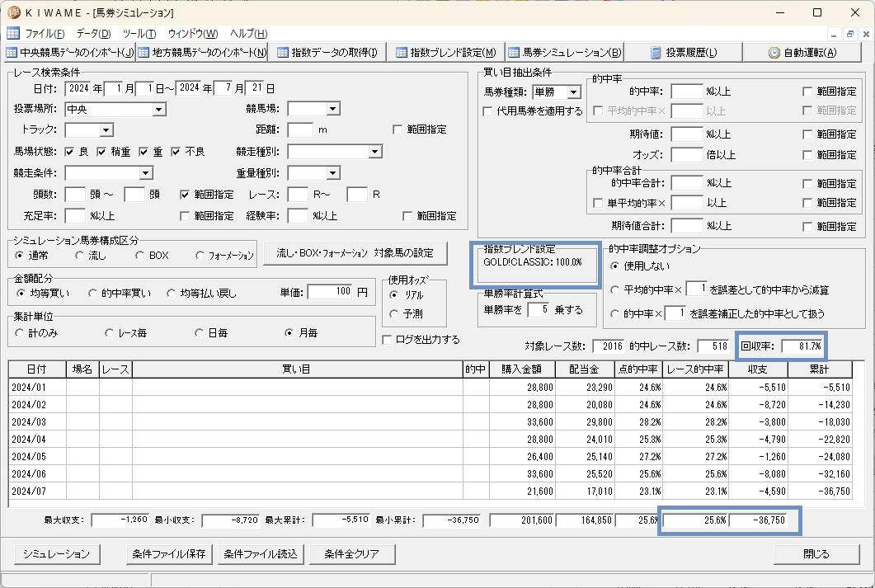875x588 pixels.
Task: Click the 条件全クリア button
Action: [x=352, y=554]
